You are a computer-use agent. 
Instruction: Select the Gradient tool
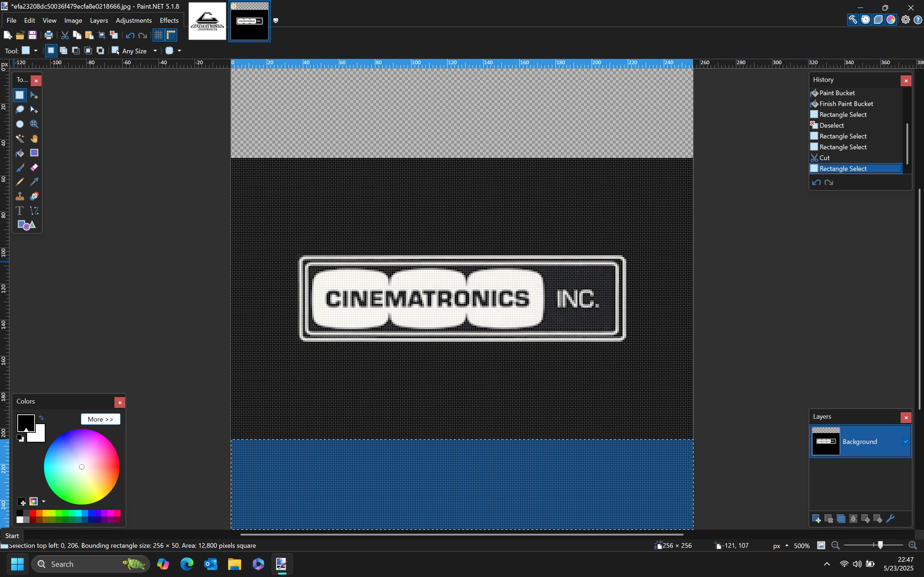34,153
